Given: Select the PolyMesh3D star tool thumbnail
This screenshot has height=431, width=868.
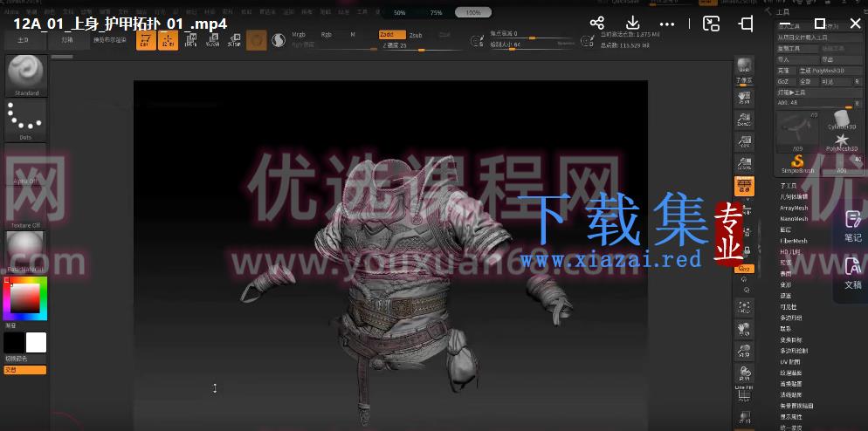Looking at the screenshot, I should coord(842,141).
